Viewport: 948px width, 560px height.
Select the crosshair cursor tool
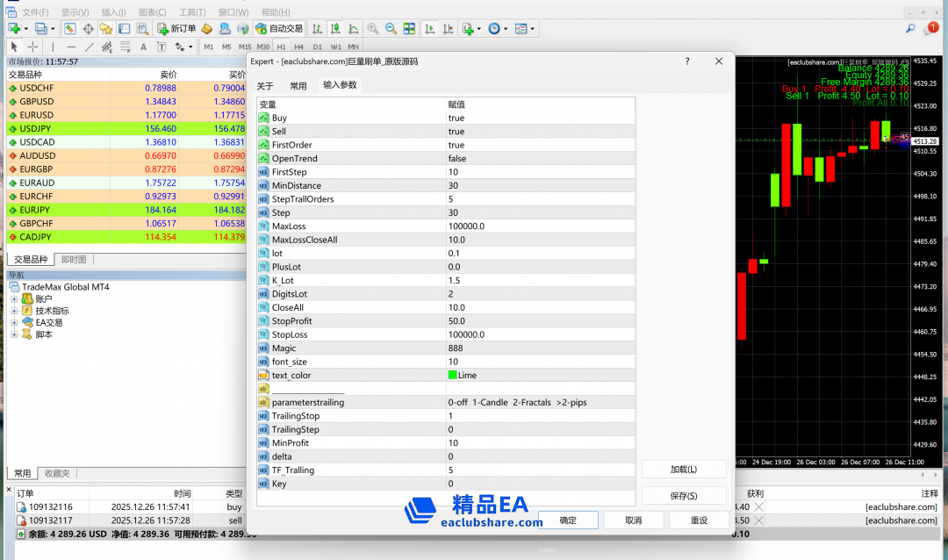(x=32, y=47)
